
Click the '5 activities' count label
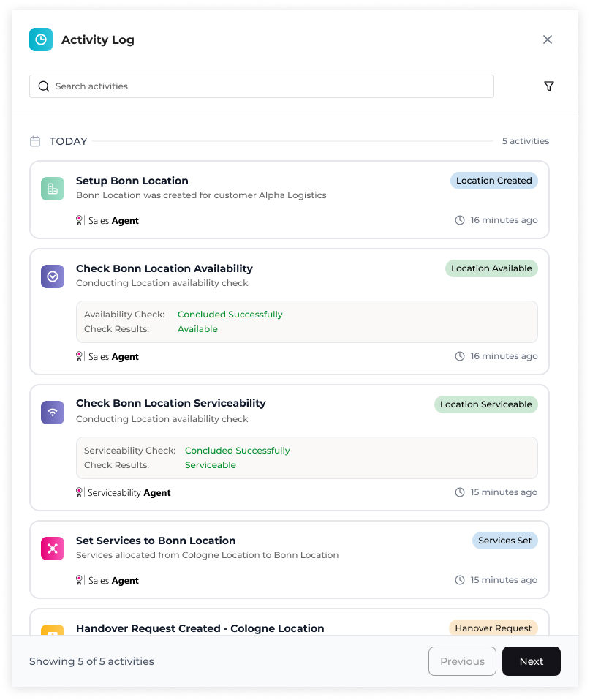(525, 141)
